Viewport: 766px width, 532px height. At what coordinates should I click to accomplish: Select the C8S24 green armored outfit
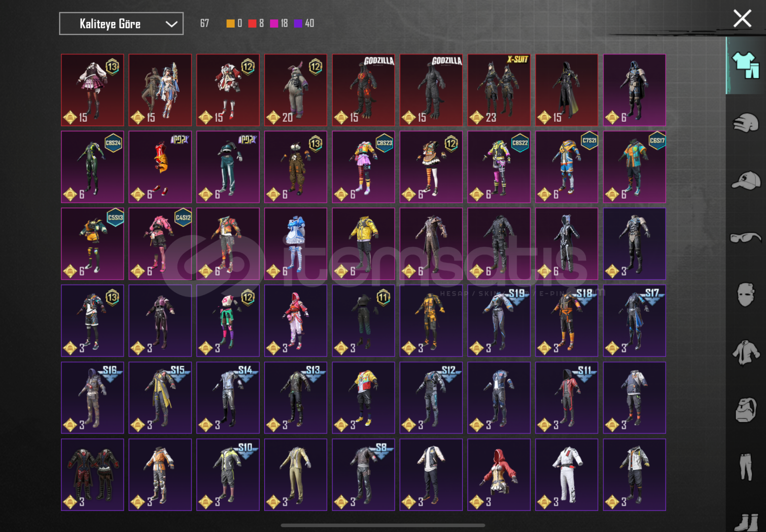92,166
